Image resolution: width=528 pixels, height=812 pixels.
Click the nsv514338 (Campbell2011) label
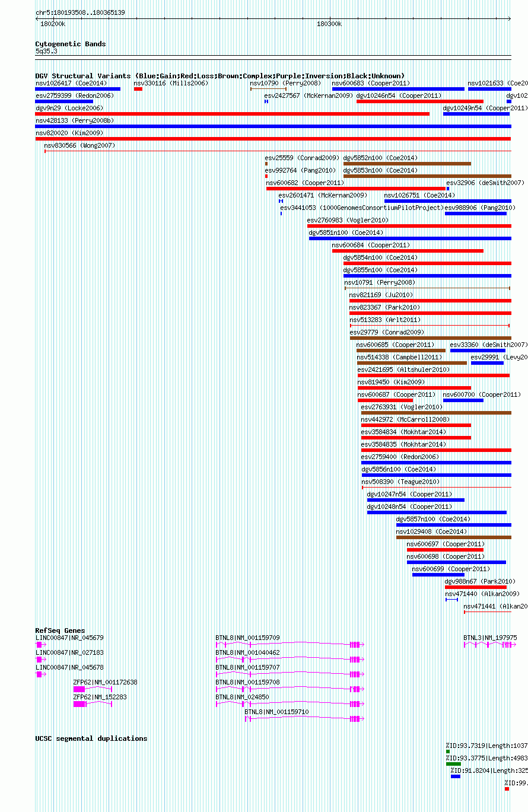tap(399, 357)
